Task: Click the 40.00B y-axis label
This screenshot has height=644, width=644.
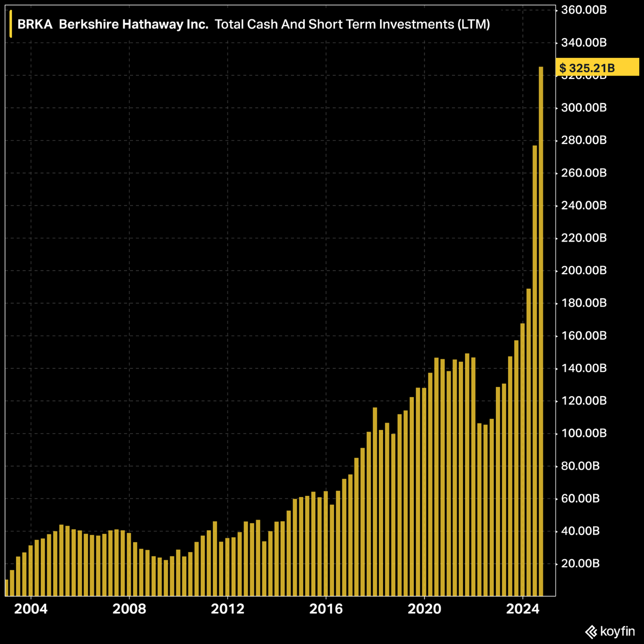Action: coord(581,531)
